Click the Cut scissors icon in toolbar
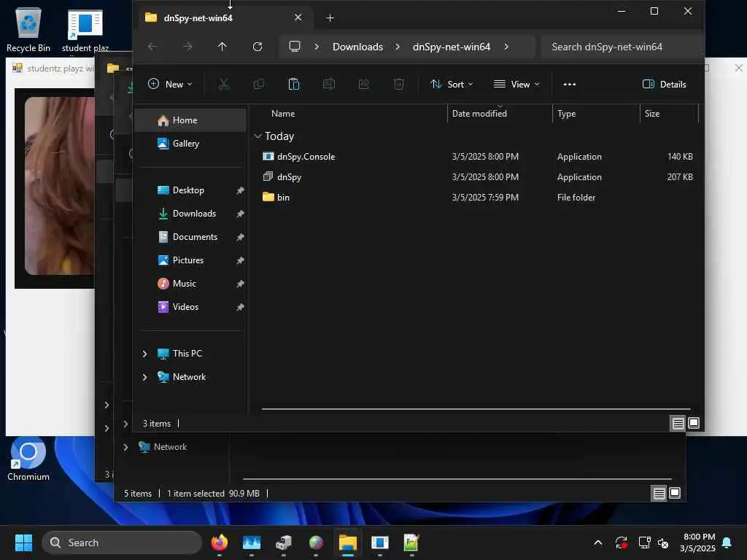The height and width of the screenshot is (560, 747). click(x=223, y=85)
